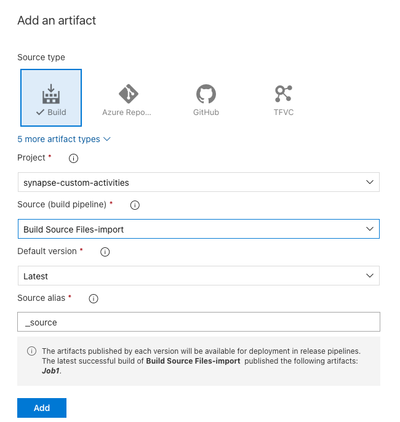Click the blue Add button
The width and height of the screenshot is (400, 422).
click(x=42, y=408)
